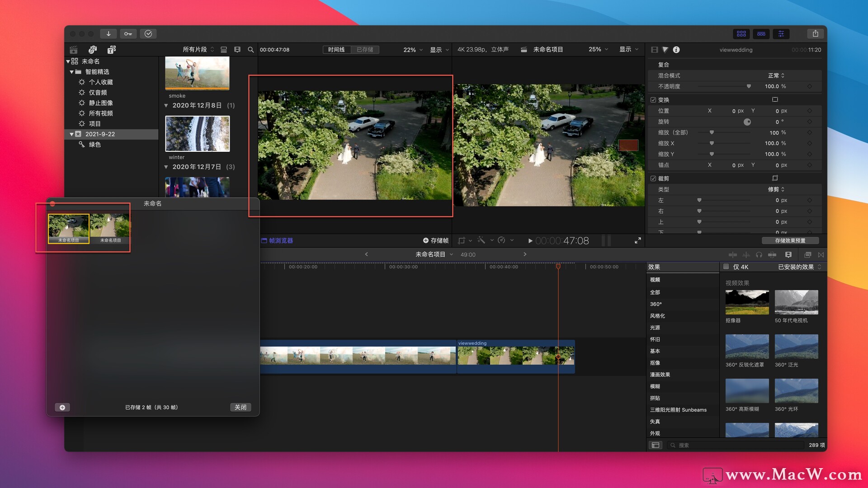Viewport: 868px width, 488px height.
Task: Toggle the 裁剪 crop checkbox
Action: click(653, 178)
